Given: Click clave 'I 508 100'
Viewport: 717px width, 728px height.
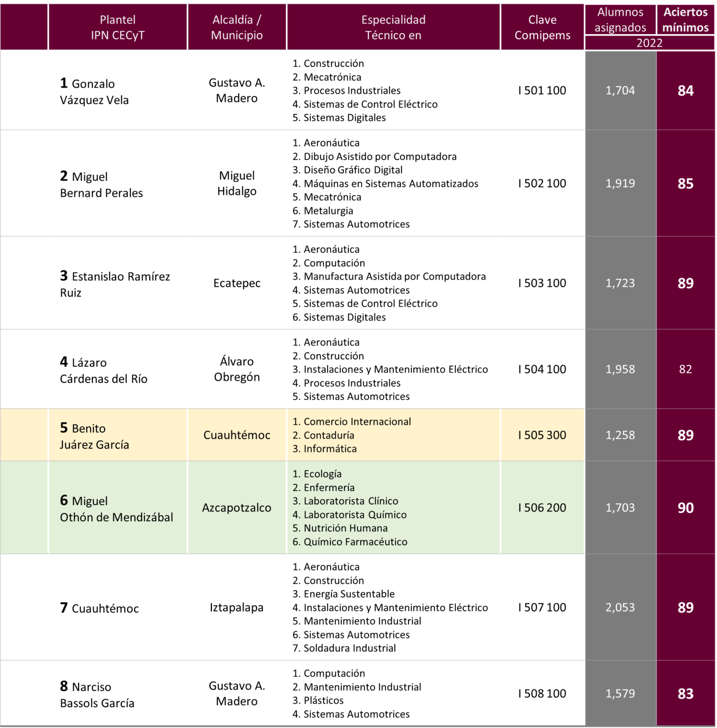Looking at the screenshot, I should pos(542,693).
